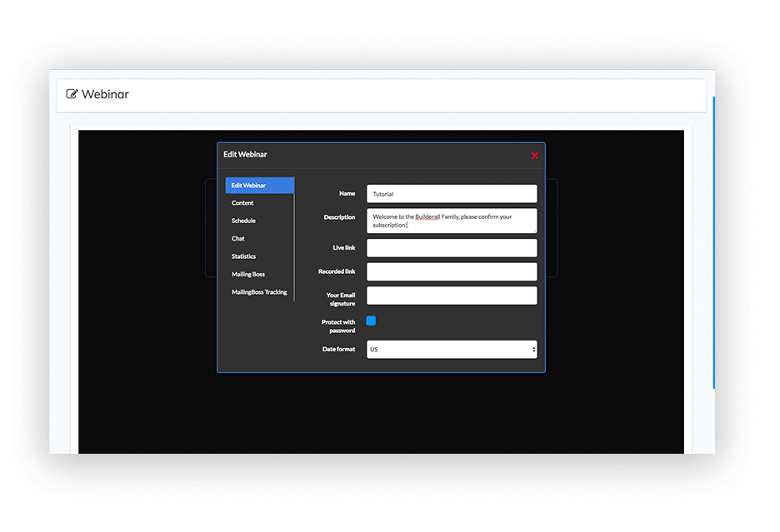Image resolution: width=780 pixels, height=532 pixels.
Task: Focus the Description text area
Action: point(451,221)
